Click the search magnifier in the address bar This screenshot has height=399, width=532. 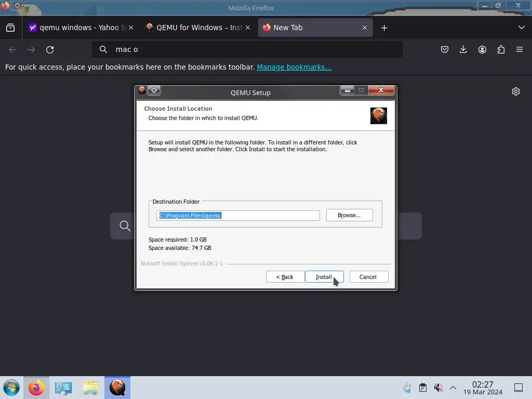[x=103, y=49]
